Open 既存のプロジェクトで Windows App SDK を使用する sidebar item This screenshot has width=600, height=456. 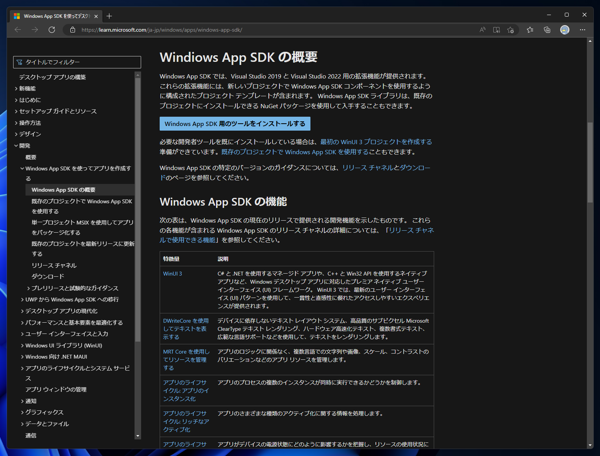click(x=82, y=206)
